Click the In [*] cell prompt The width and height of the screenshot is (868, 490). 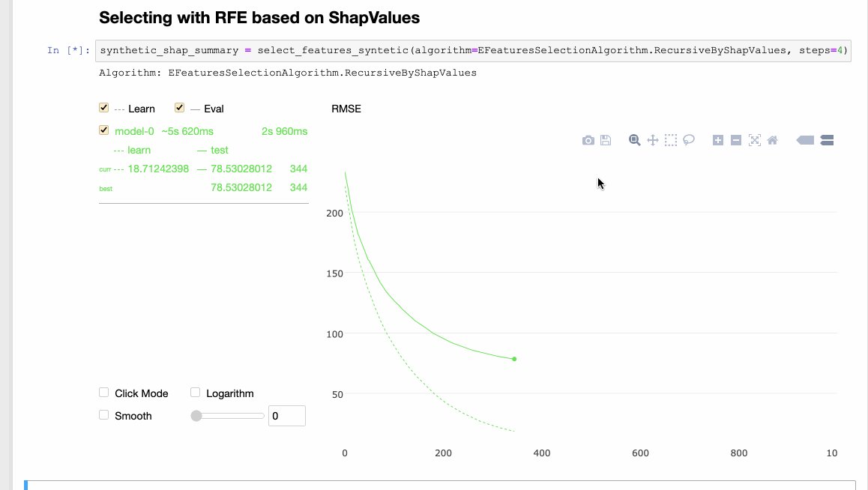[68, 50]
